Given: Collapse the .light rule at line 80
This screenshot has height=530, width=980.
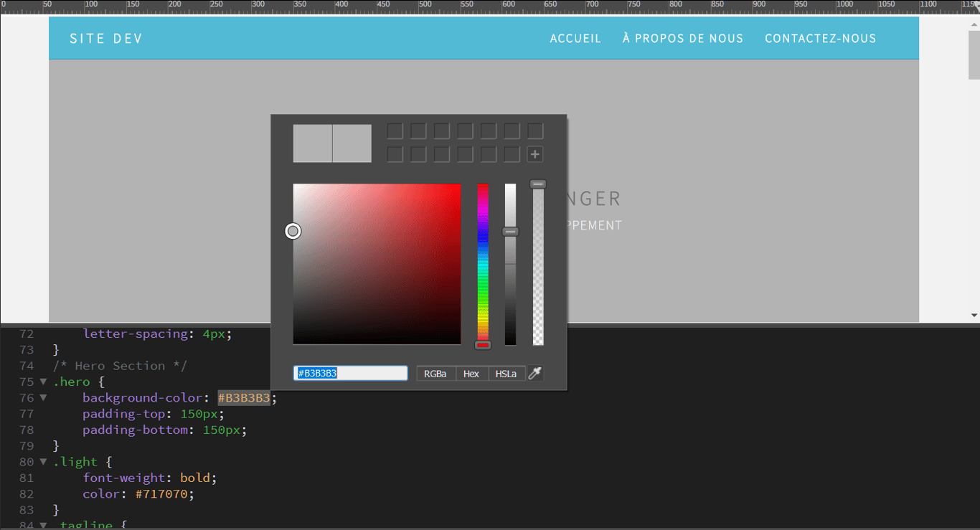Looking at the screenshot, I should coord(42,461).
